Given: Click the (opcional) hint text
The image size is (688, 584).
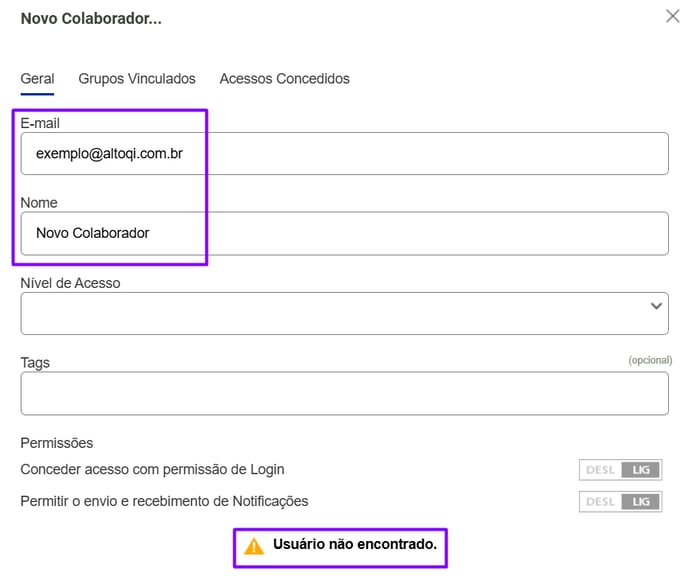Looking at the screenshot, I should pyautogui.click(x=650, y=360).
